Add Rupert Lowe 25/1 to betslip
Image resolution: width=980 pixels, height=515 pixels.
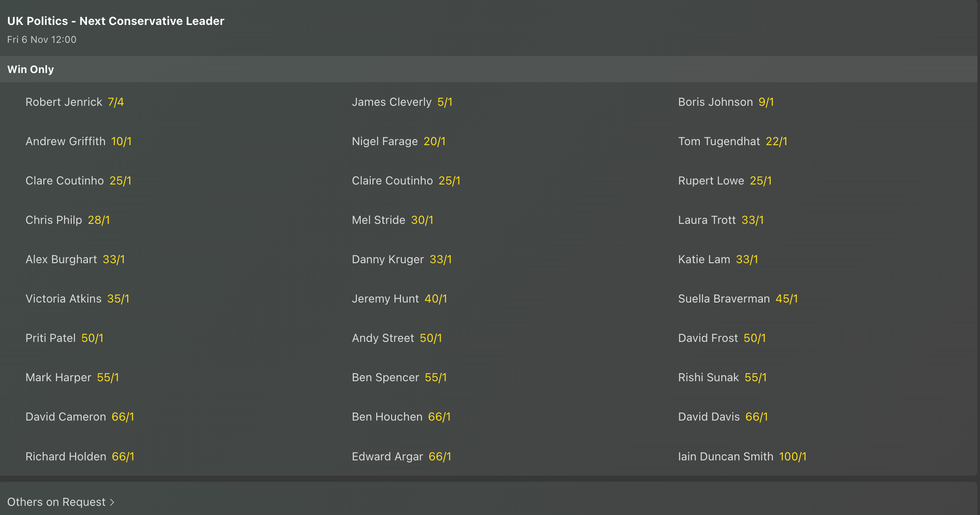click(761, 181)
